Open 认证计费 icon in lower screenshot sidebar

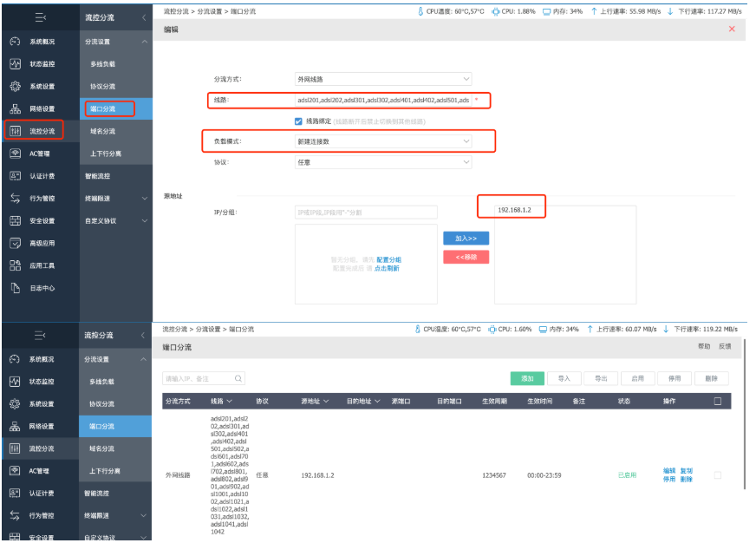click(15, 493)
